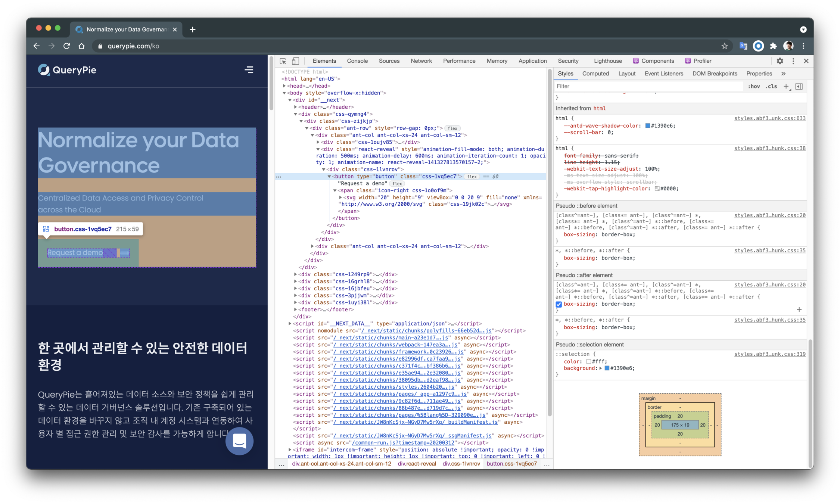Toggle the .cls class editor
The image size is (840, 504).
771,86
